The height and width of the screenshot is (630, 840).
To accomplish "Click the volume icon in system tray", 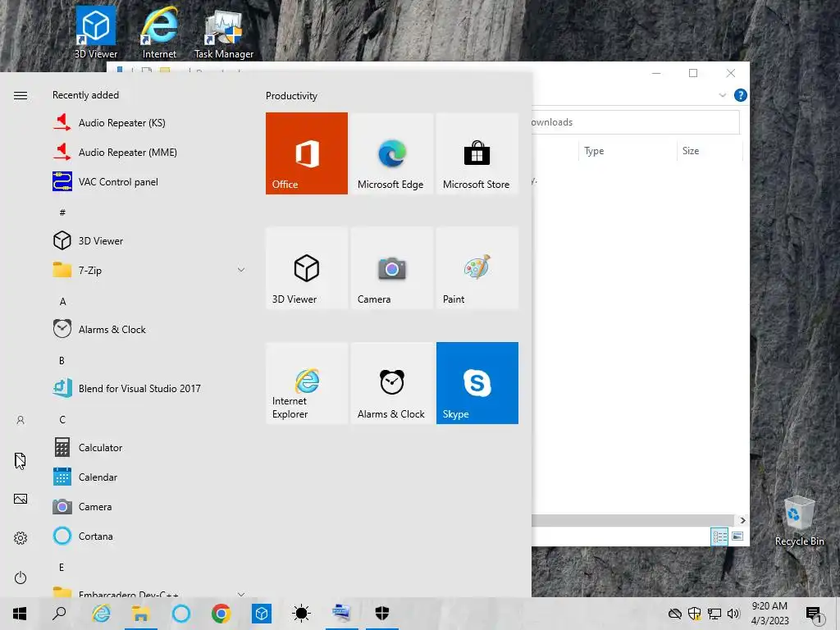I will 733,614.
